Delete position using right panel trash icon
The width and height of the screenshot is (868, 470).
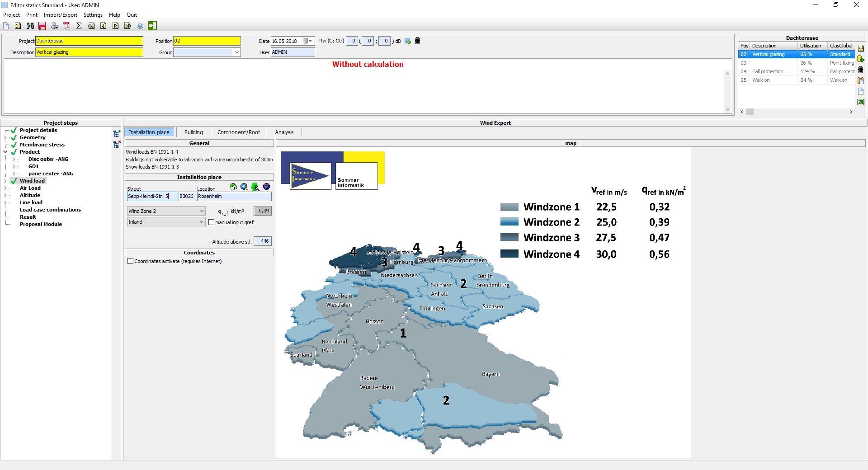[x=860, y=70]
